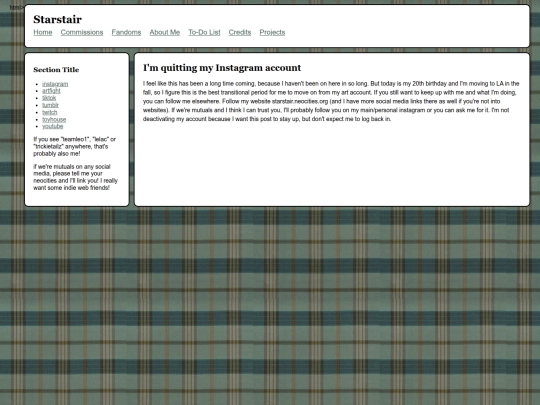The height and width of the screenshot is (405, 540).
Task: Click the starstair.neocities.org text in the post
Action: pos(300,101)
